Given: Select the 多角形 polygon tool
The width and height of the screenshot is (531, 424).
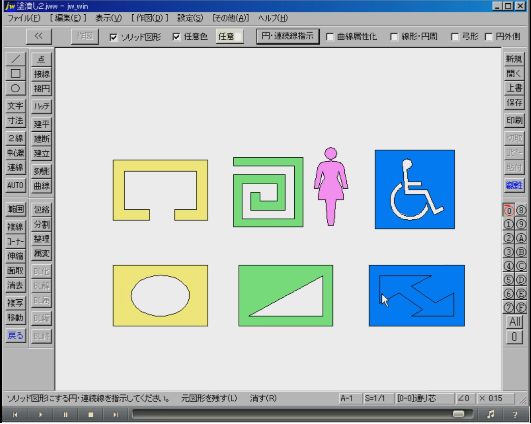Looking at the screenshot, I should 41,171.
